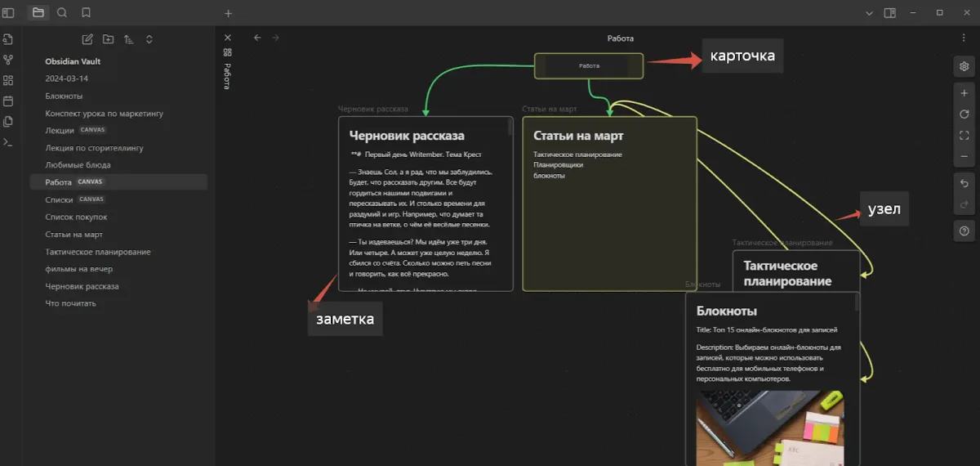Screen dimensions: 980x466
Task: Click the new note icon in file explorer
Action: click(x=87, y=39)
